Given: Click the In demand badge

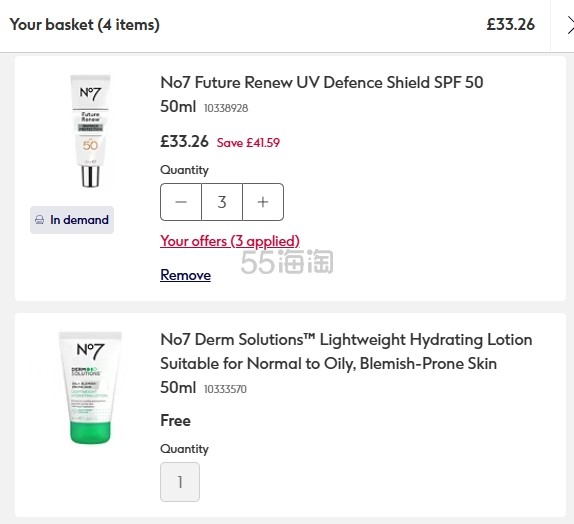Looking at the screenshot, I should pos(72,220).
